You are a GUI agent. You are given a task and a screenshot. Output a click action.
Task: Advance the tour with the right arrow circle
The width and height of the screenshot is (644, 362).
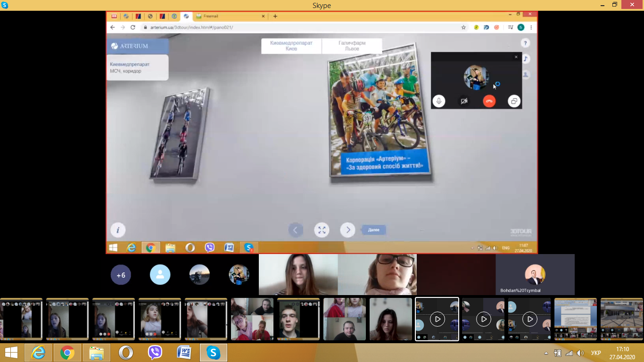point(348,230)
